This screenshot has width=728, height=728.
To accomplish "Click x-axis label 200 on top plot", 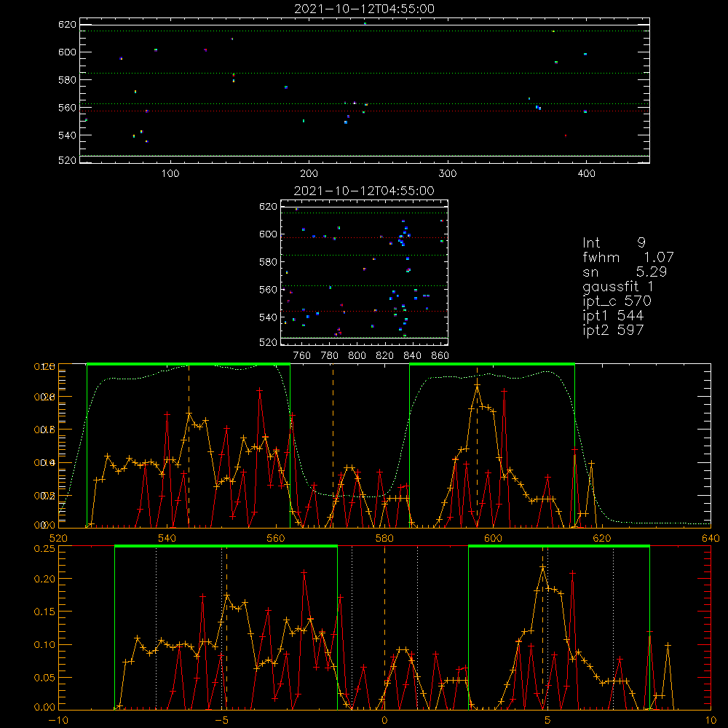I will coord(309,174).
